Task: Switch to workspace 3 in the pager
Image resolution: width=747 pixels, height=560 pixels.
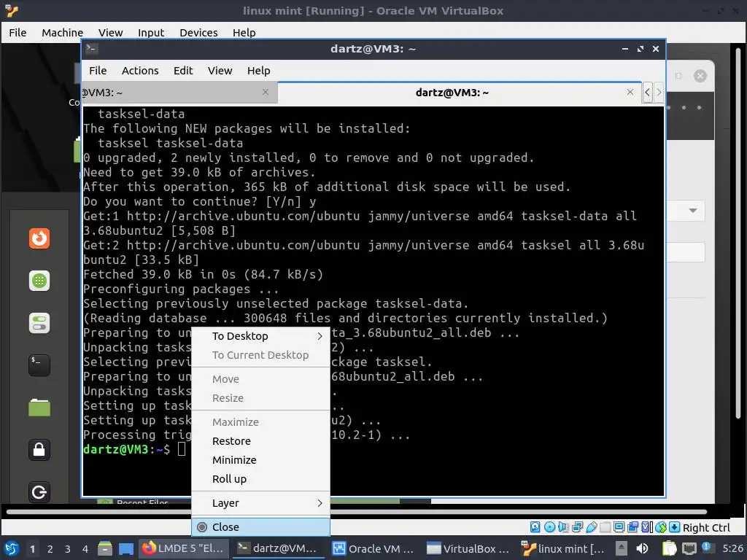Action: click(68, 549)
